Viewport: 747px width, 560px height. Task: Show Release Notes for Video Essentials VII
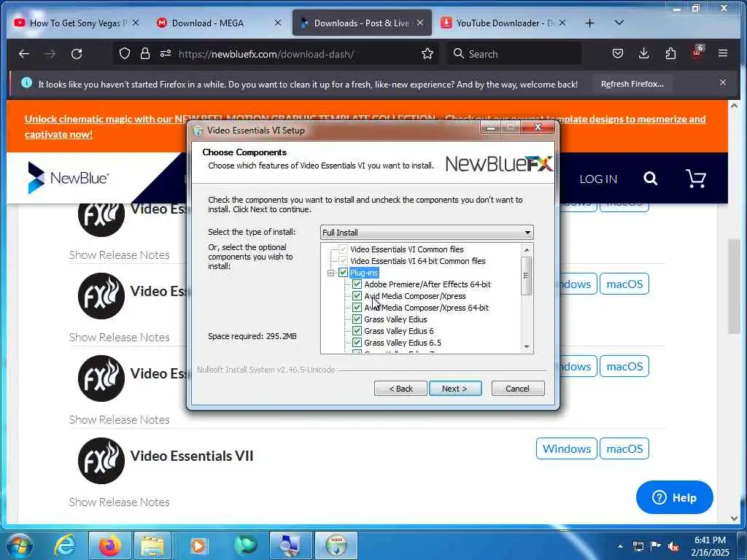[119, 502]
